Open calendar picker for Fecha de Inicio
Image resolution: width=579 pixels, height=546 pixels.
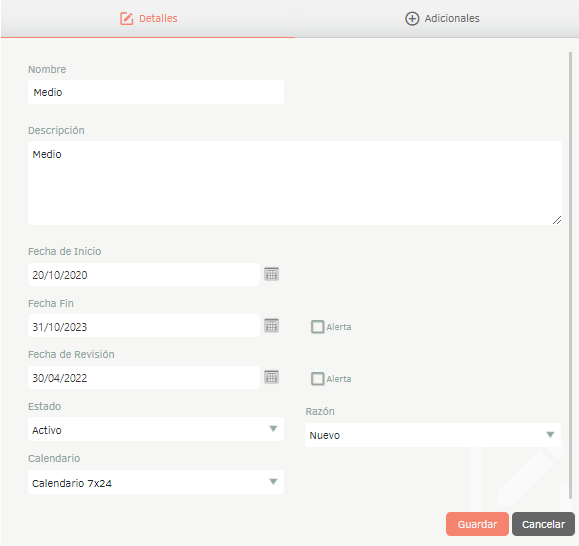click(271, 274)
